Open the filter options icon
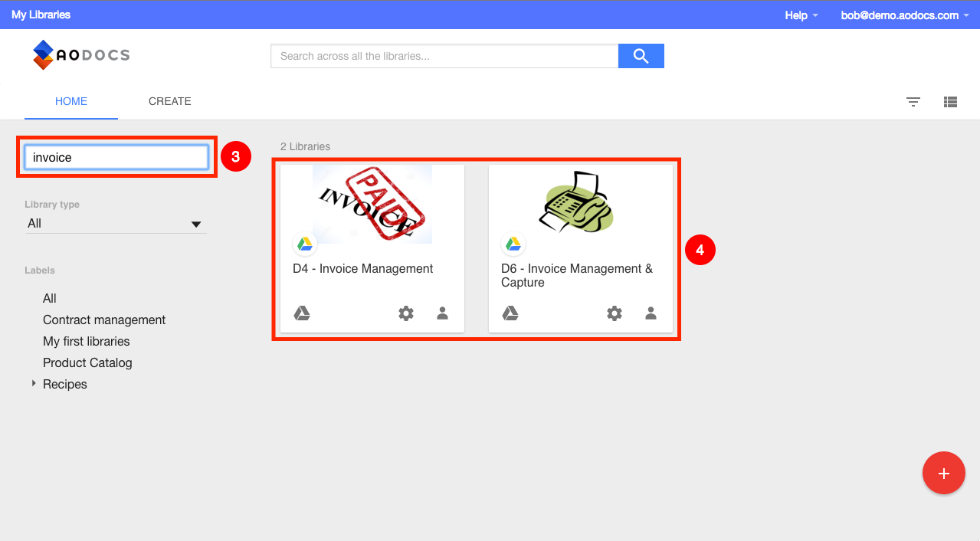 (x=913, y=101)
